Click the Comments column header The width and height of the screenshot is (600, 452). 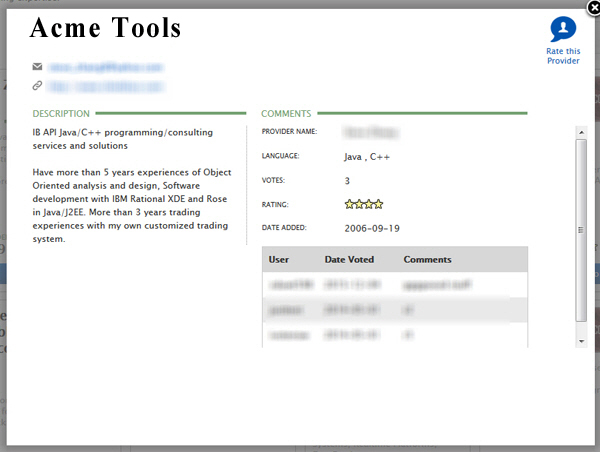point(427,259)
